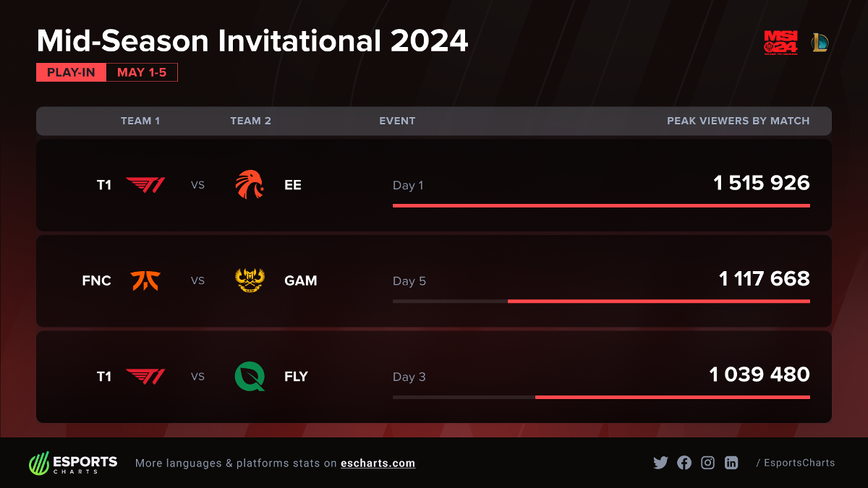
Task: Click the League of Legends logo
Action: point(820,43)
